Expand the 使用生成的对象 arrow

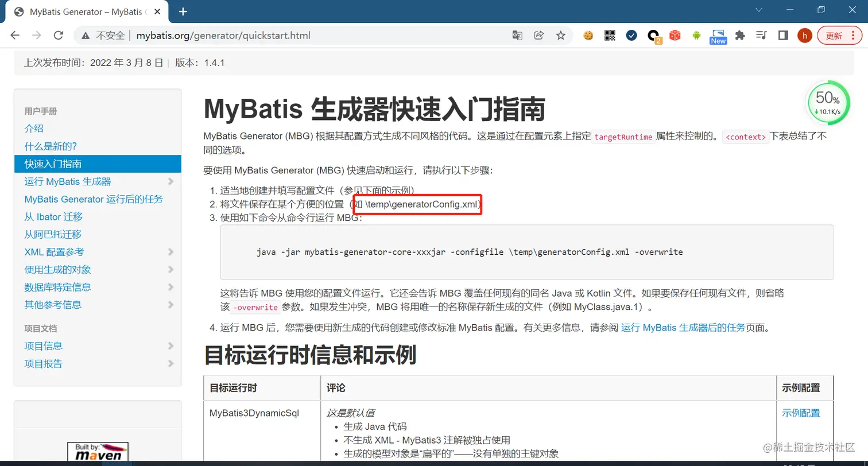click(x=170, y=270)
